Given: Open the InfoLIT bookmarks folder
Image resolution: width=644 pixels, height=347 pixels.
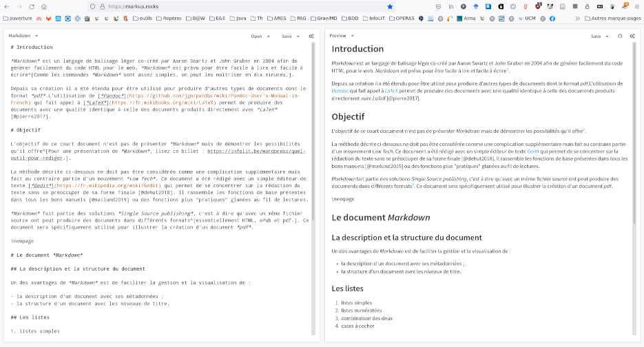Looking at the screenshot, I should [x=374, y=19].
